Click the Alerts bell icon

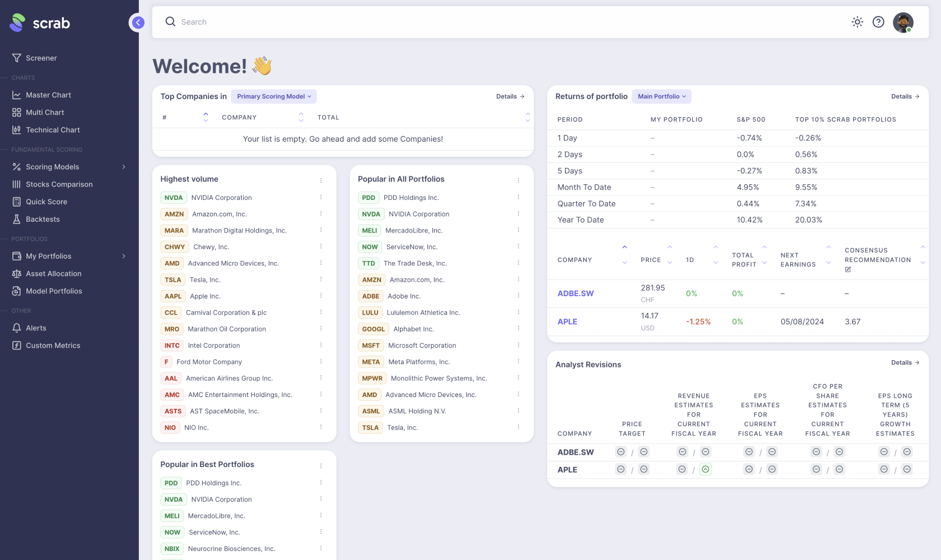click(17, 328)
